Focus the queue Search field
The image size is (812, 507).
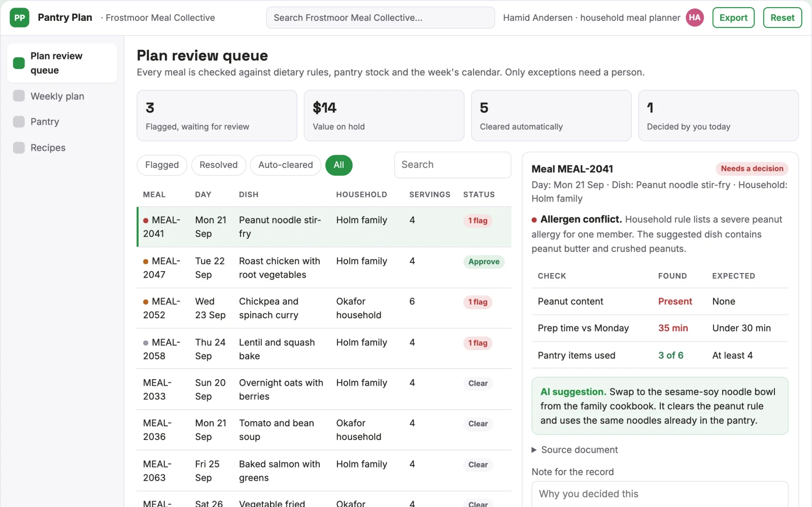coord(453,165)
